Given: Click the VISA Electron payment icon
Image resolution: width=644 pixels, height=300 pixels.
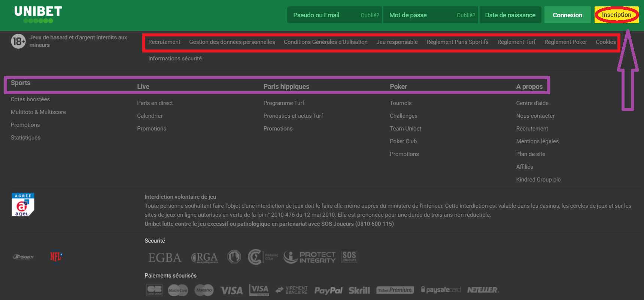Looking at the screenshot, I should [x=259, y=290].
